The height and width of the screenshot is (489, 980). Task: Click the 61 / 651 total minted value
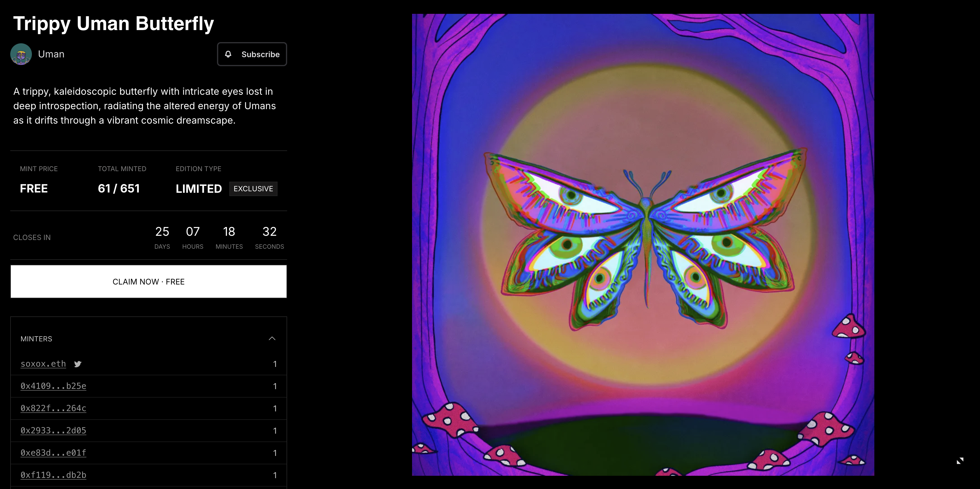click(x=119, y=189)
